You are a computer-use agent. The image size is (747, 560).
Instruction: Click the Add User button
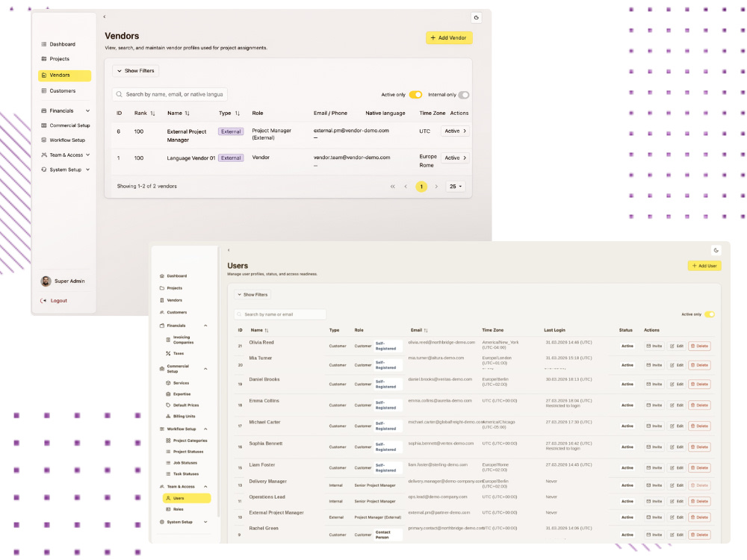pyautogui.click(x=704, y=266)
